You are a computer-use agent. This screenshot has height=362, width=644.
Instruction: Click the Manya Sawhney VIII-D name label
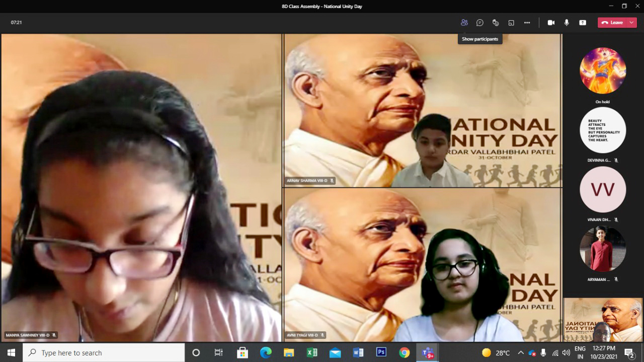31,335
